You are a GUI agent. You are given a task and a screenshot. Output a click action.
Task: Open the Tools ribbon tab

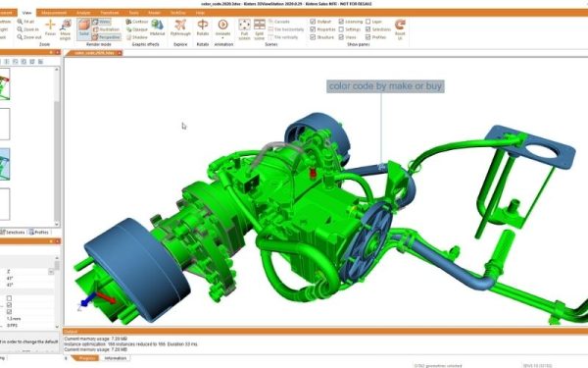(133, 13)
